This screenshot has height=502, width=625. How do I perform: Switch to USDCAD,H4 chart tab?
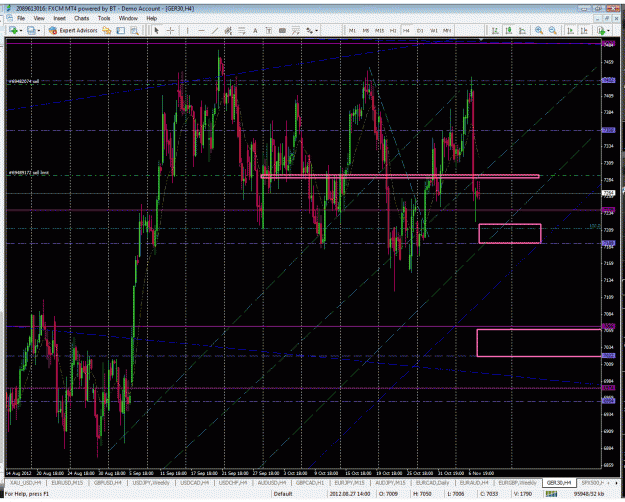point(195,483)
